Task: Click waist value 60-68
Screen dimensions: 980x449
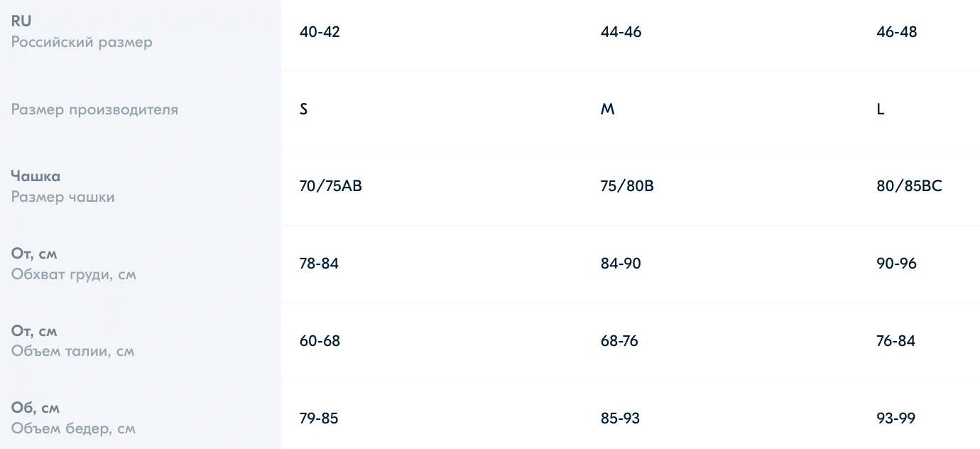Action: (320, 341)
